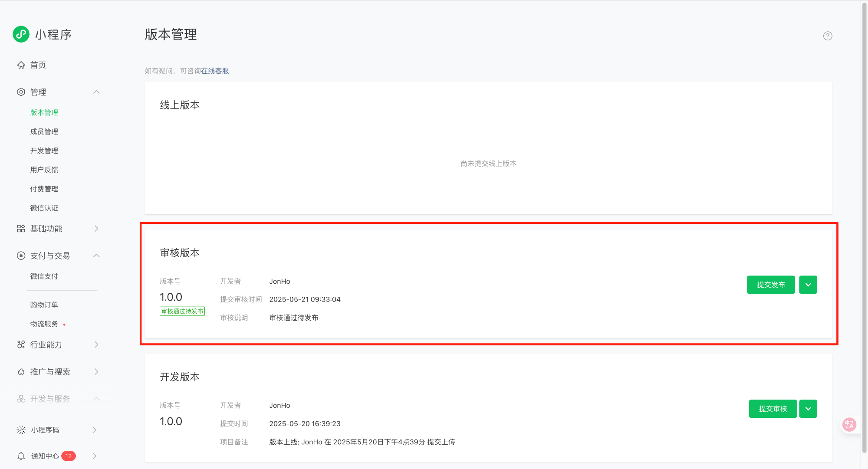Click the home icon beside 首页
The image size is (868, 469).
point(21,65)
